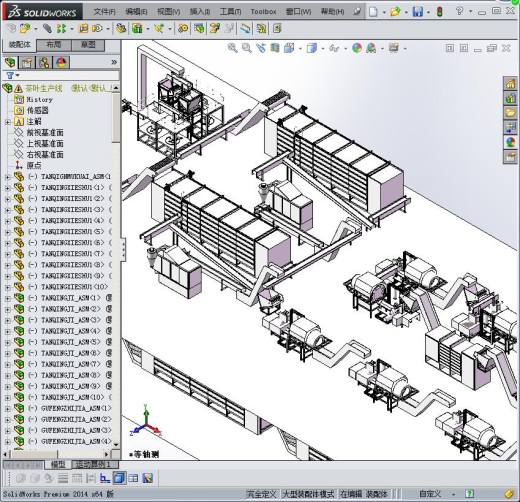Screen dimensions: 520x502
Task: Select the 前视基准面 plane
Action: click(45, 133)
